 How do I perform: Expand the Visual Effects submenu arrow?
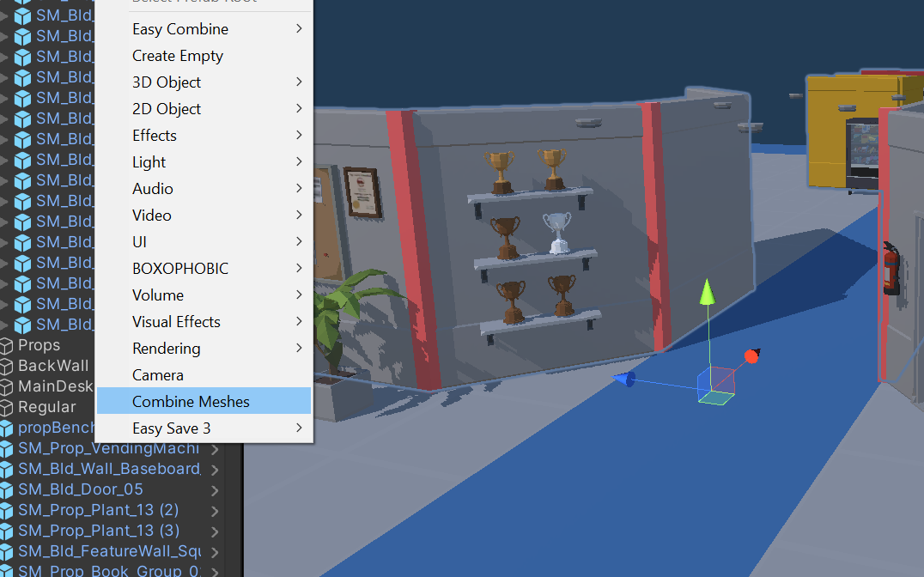point(300,321)
